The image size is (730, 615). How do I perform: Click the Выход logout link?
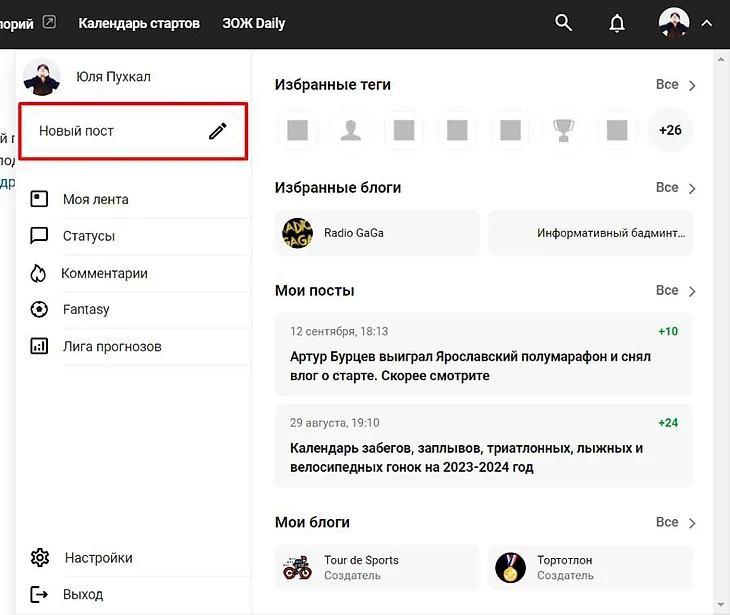pyautogui.click(x=82, y=594)
